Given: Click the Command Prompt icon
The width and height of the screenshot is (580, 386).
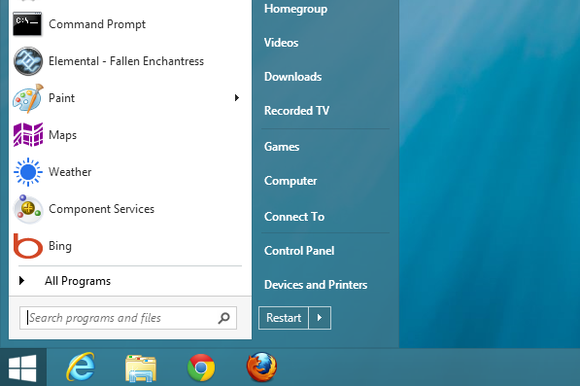Looking at the screenshot, I should coord(27,24).
